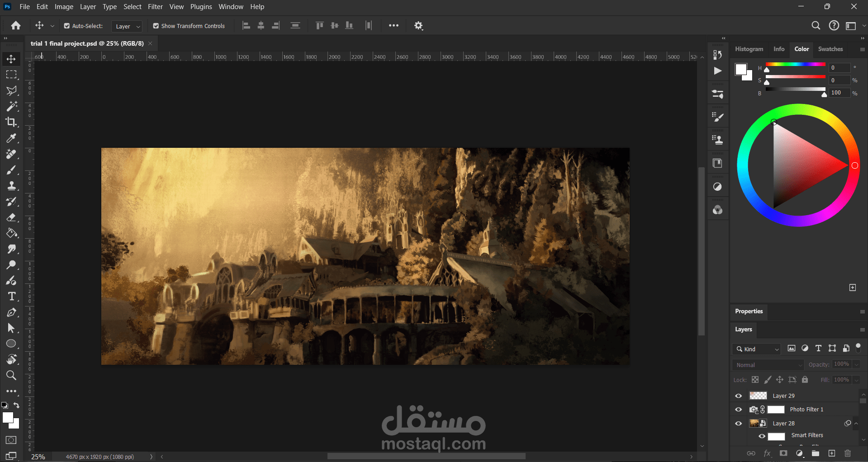Toggle lock transparent pixels
The width and height of the screenshot is (868, 462).
point(755,380)
